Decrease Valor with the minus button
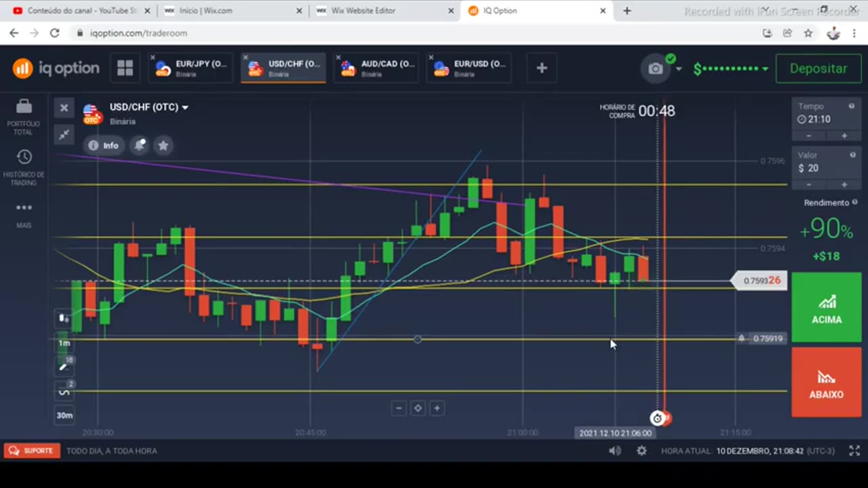Image resolution: width=868 pixels, height=488 pixels. point(809,184)
